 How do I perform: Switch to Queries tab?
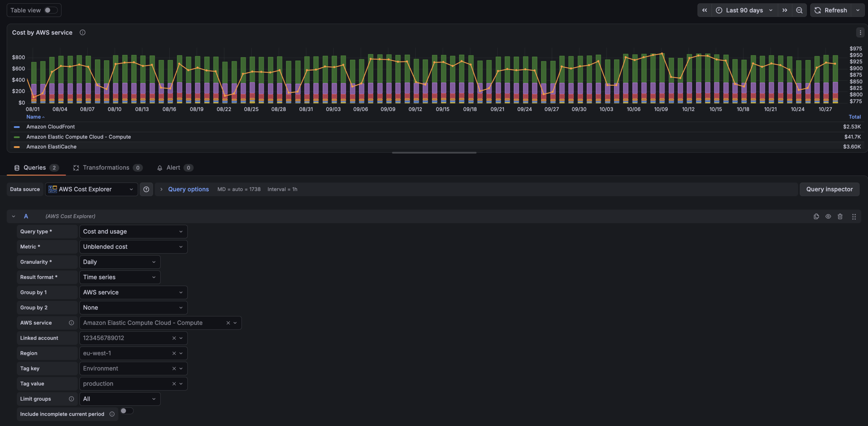coord(36,168)
